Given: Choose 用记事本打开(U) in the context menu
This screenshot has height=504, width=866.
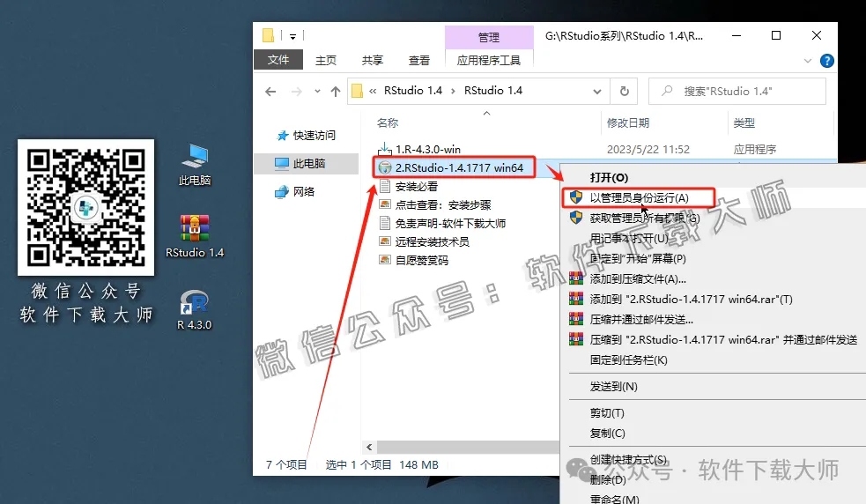Looking at the screenshot, I should [x=629, y=238].
